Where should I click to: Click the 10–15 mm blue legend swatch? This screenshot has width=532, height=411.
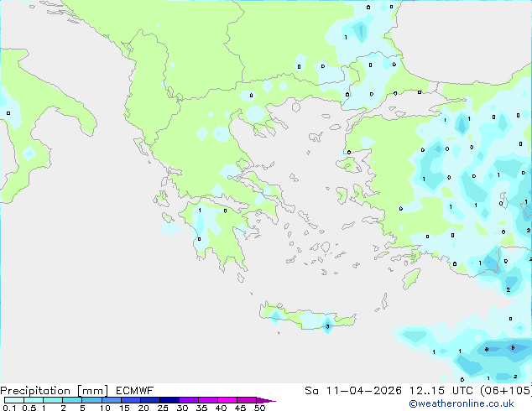(x=111, y=400)
